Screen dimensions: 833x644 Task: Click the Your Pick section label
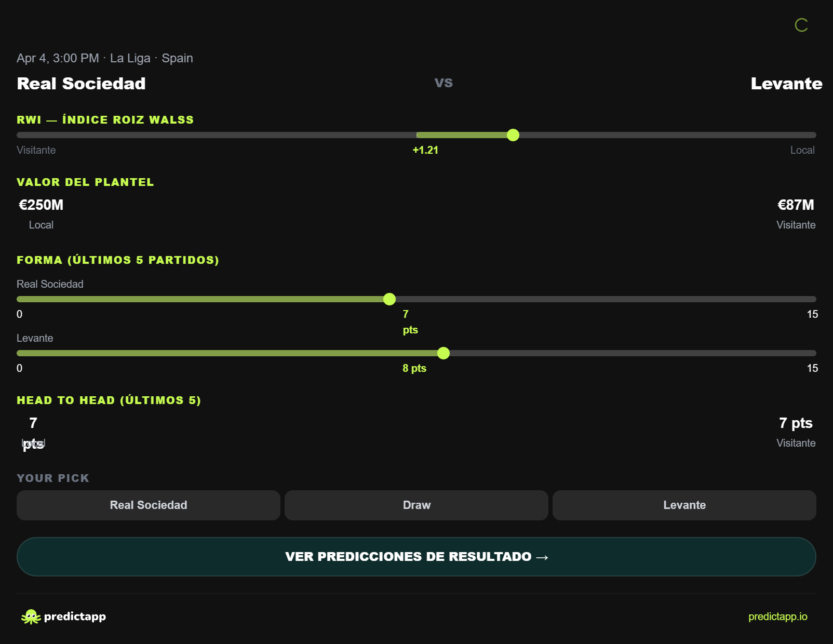[52, 478]
